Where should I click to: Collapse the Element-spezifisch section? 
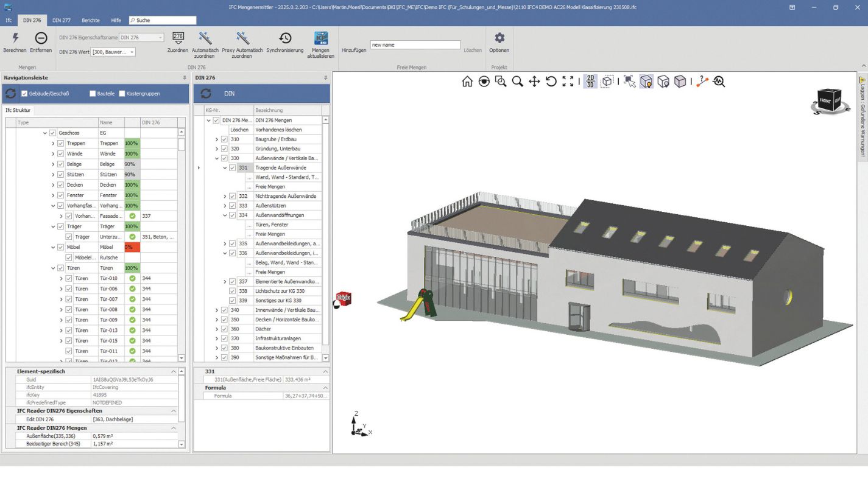coord(174,371)
